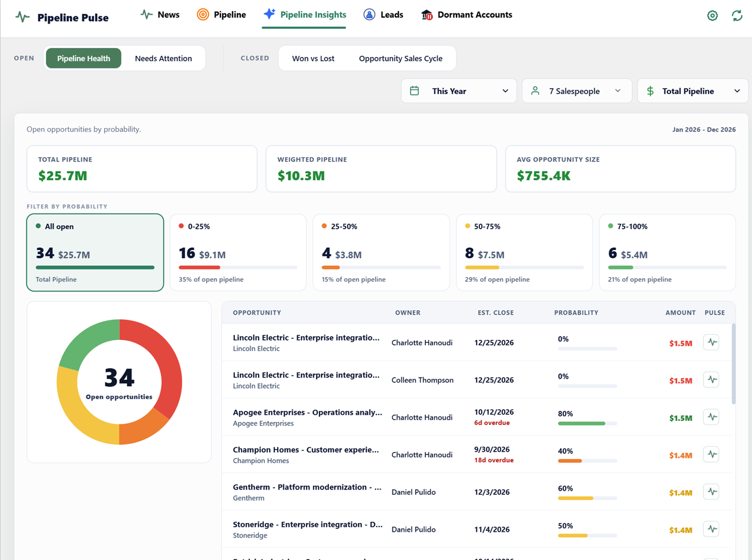
Task: Click the Total Pipeline $25.7M summary card
Action: tap(142, 168)
